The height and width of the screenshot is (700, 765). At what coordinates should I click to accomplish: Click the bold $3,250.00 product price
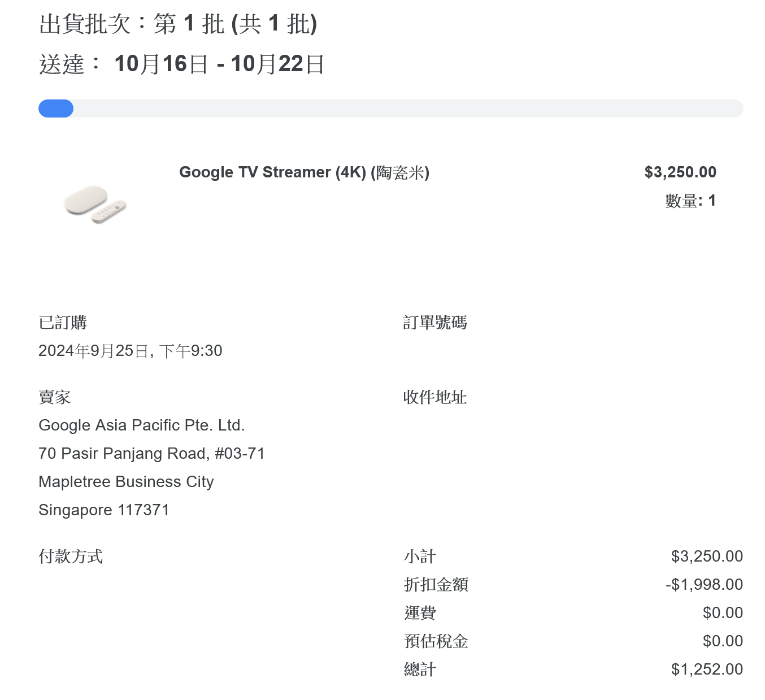(x=680, y=172)
